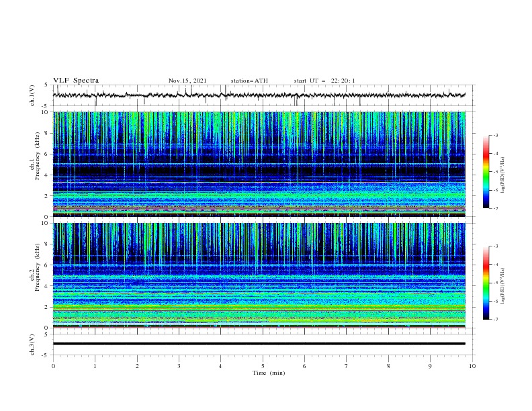Click the ch.1 voltage waveform trace
532x411 pixels.
[259, 95]
